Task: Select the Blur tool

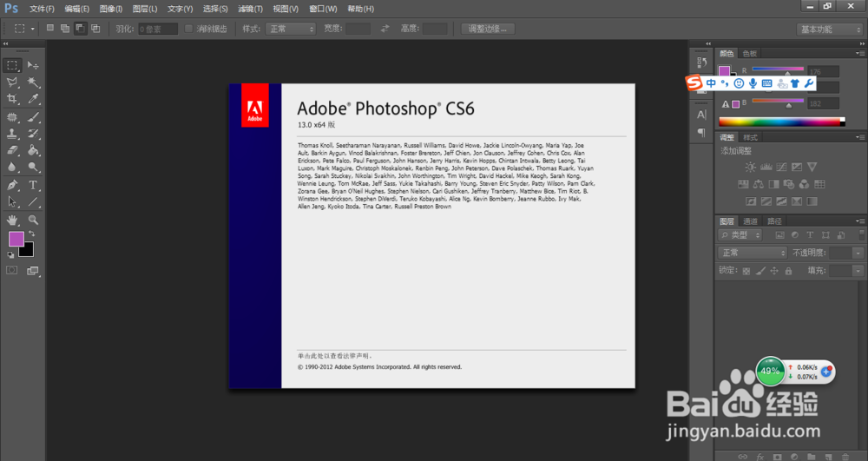Action: pos(12,168)
